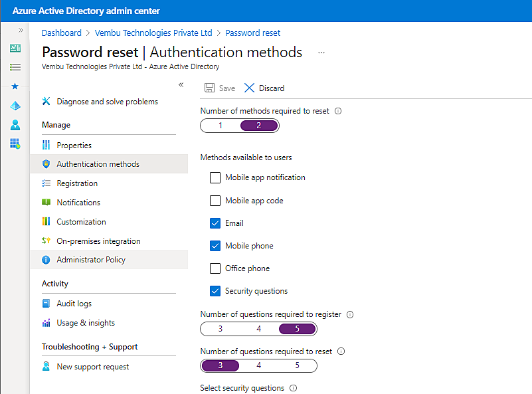Select the Azure Active Directory sidebar icon
The width and height of the screenshot is (532, 394).
tap(15, 106)
